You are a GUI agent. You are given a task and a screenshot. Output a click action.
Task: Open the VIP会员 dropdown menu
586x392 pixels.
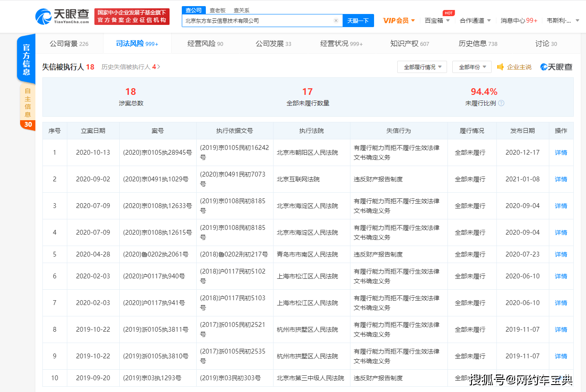[x=399, y=21]
